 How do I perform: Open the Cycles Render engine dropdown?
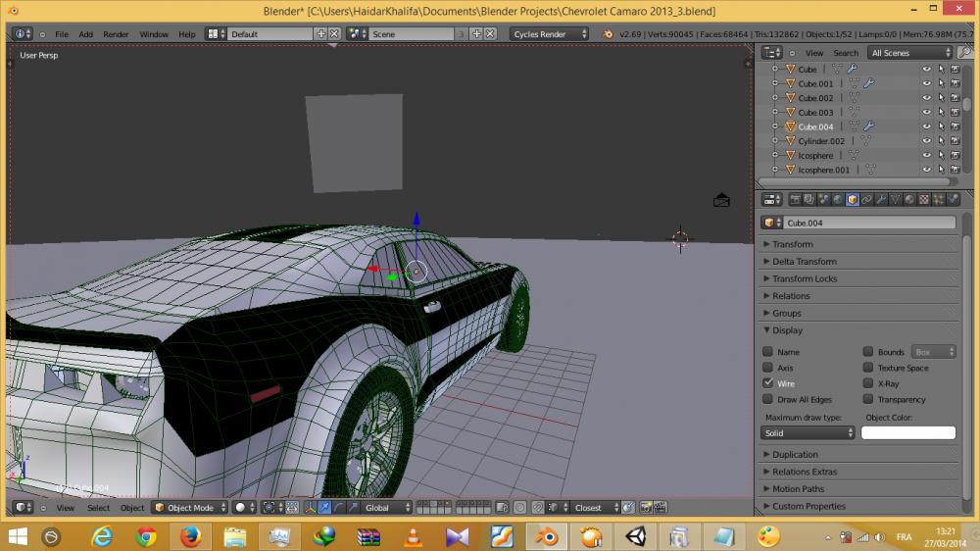point(549,33)
